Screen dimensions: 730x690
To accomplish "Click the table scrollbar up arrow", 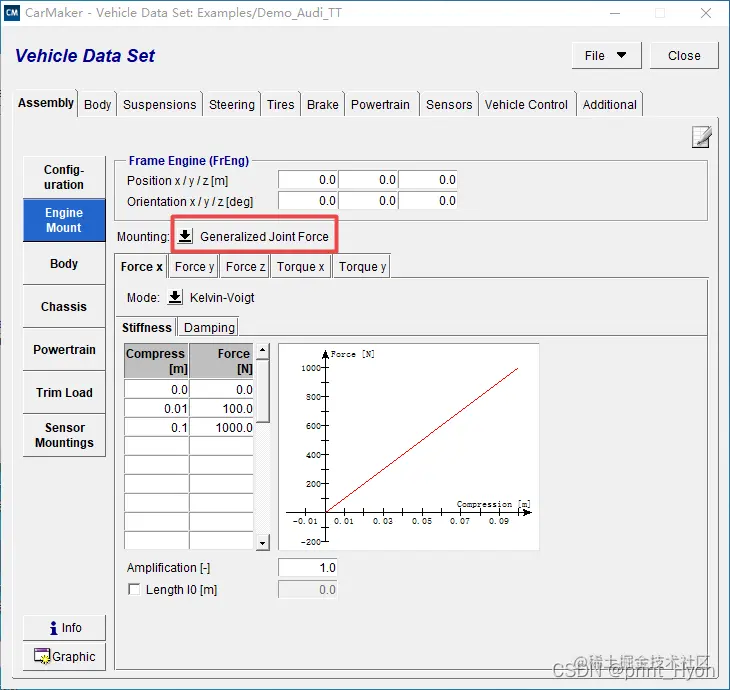I will [x=263, y=350].
